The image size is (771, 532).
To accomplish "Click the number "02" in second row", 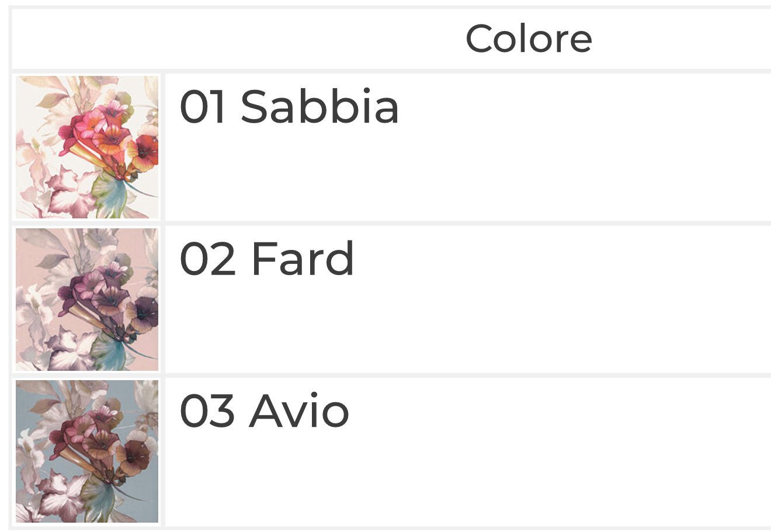I will [207, 259].
